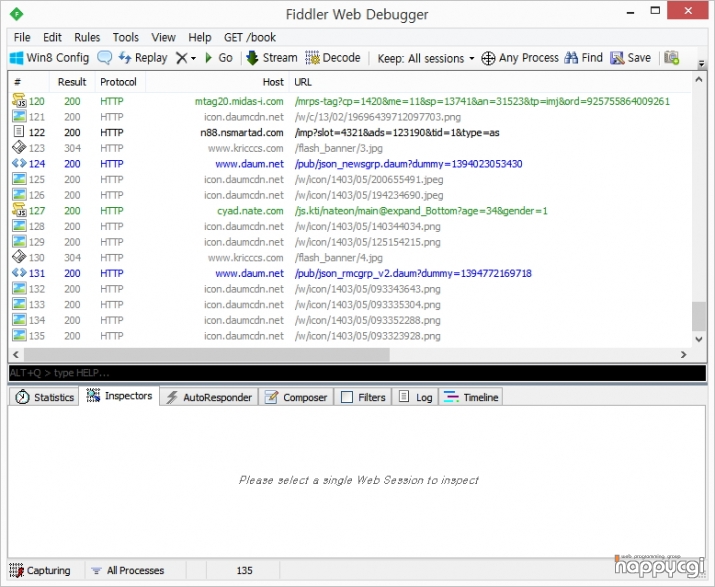Click host cyad.nate.com
The height and width of the screenshot is (587, 715).
(250, 211)
